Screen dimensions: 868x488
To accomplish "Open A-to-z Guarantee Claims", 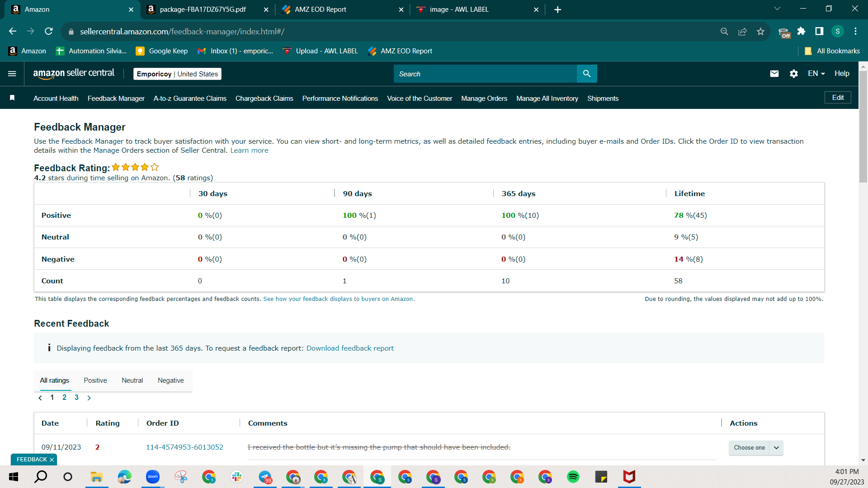I will (x=190, y=99).
